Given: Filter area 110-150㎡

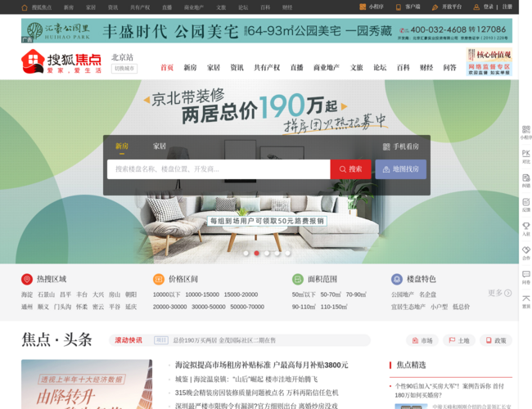Looking at the screenshot, I should [x=334, y=307].
